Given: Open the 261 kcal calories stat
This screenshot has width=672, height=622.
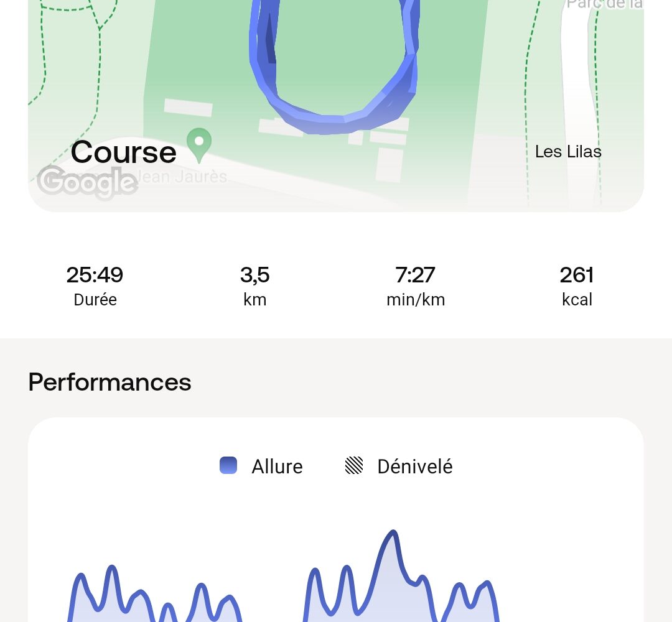Looking at the screenshot, I should [x=577, y=285].
